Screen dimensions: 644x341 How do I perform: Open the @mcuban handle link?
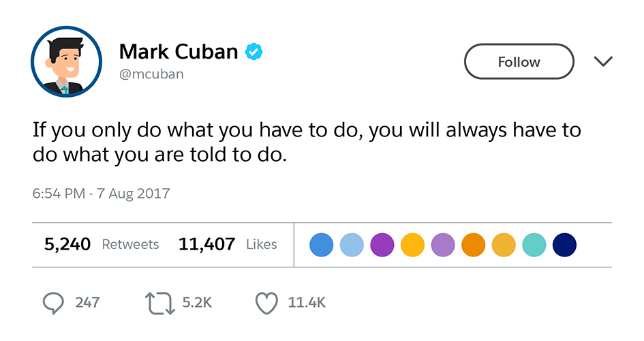pyautogui.click(x=151, y=74)
